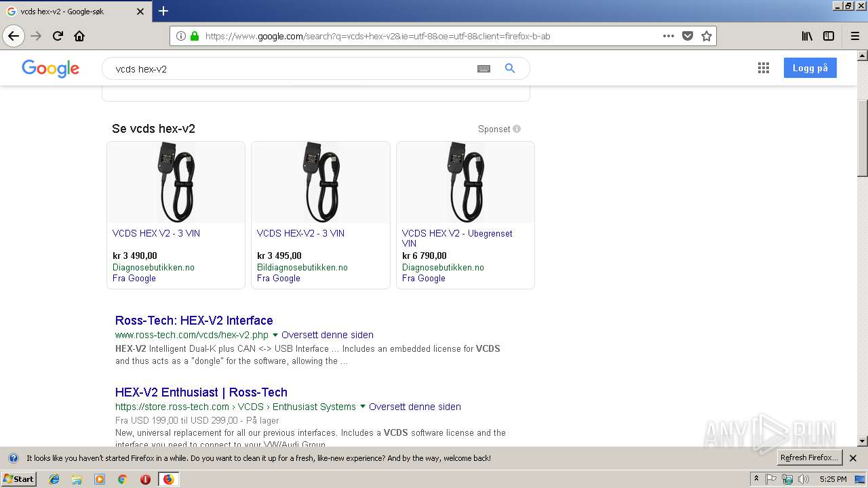
Task: Click the kr 3 495,00 price
Action: point(279,256)
